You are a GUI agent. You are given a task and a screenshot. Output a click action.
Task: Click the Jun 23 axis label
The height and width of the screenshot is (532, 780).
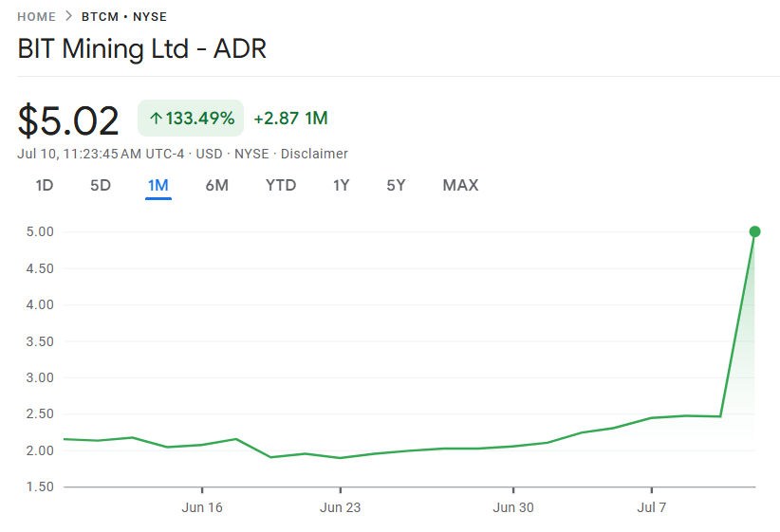pos(341,507)
